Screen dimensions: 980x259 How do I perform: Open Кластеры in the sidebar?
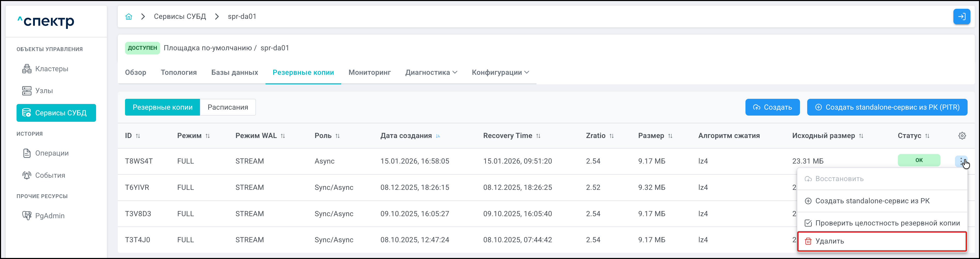51,69
